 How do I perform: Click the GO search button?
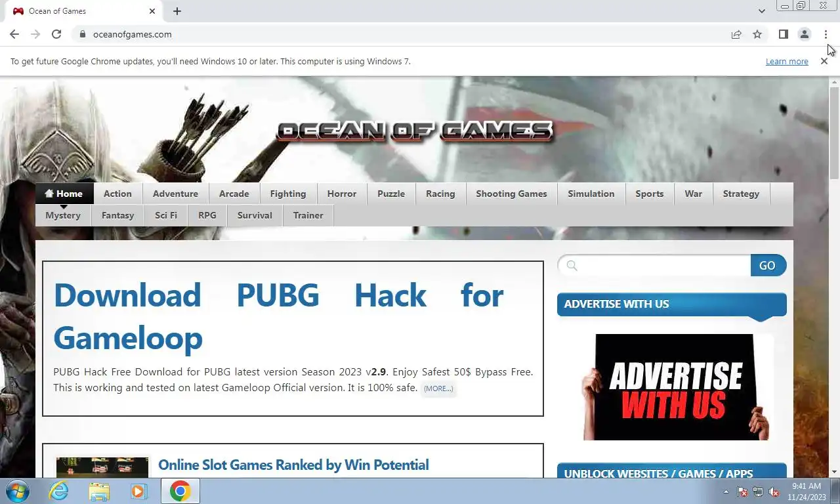click(x=768, y=265)
